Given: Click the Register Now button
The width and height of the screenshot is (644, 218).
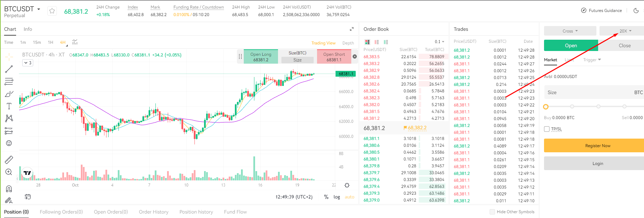Looking at the screenshot, I should click(597, 145).
